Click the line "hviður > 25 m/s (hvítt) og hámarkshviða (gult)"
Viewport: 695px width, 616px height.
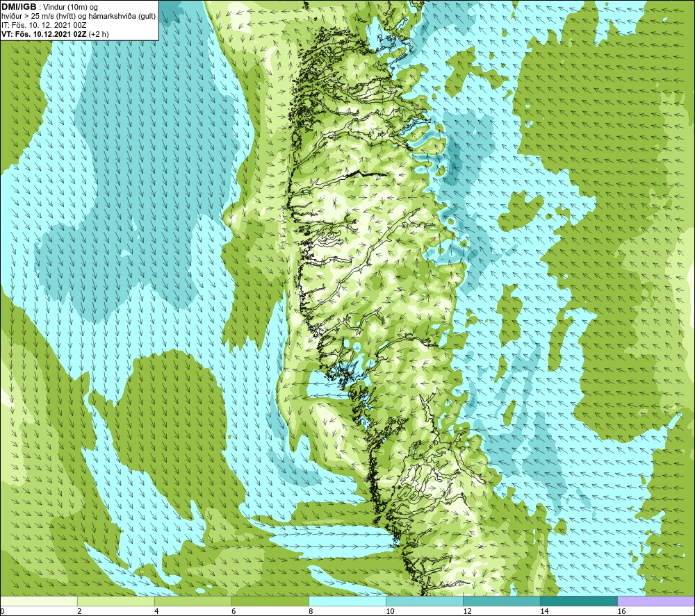(x=79, y=17)
